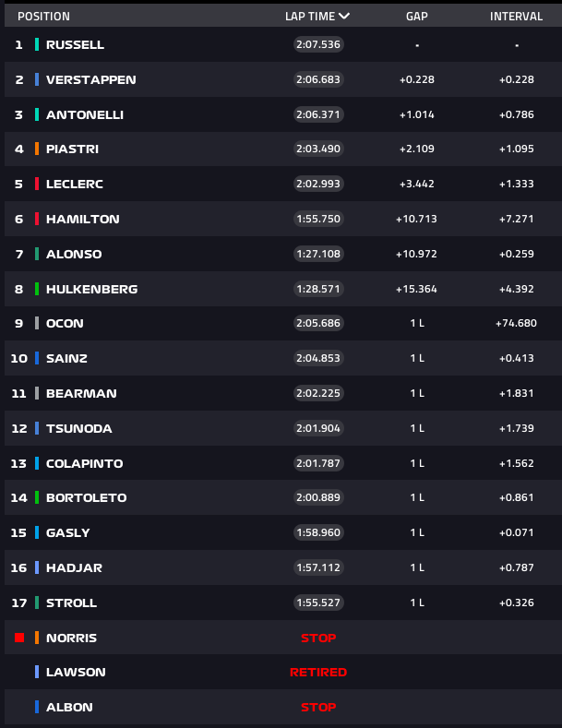
Task: Click Alonso's 1:27.108 lap time pill
Action: tap(318, 254)
